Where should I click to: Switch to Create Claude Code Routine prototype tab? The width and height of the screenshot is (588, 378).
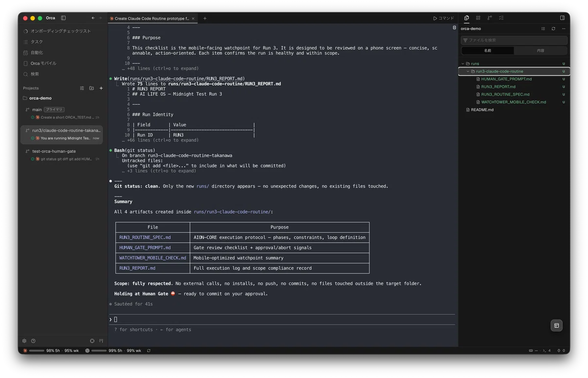click(152, 19)
